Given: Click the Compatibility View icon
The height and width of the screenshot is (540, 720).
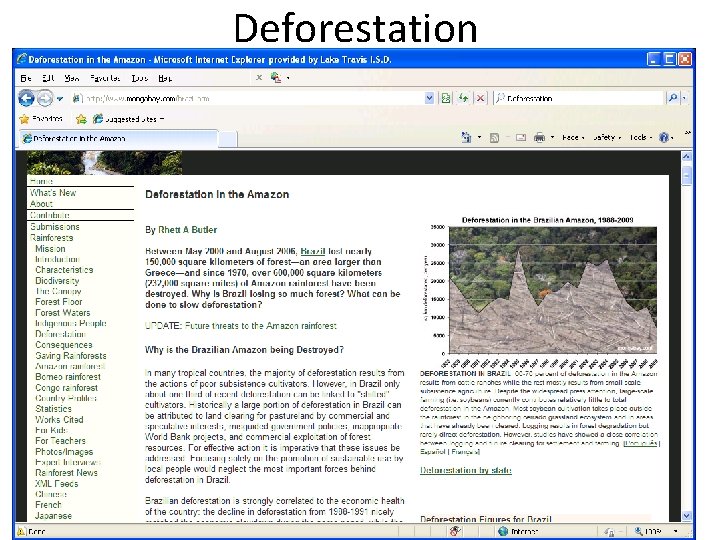Looking at the screenshot, I should pos(445,98).
